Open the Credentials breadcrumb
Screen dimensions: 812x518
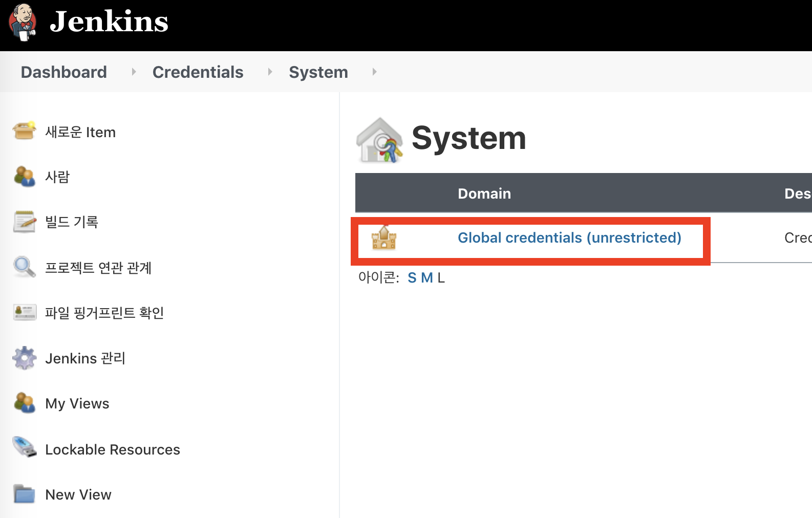198,72
